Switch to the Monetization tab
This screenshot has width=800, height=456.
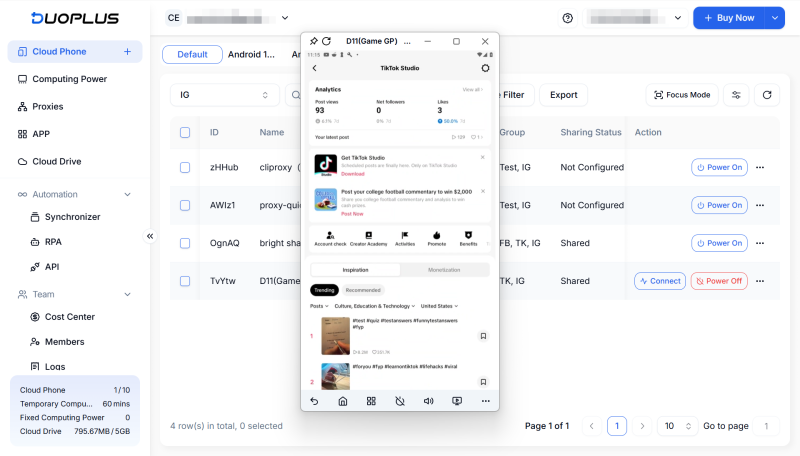pos(444,270)
